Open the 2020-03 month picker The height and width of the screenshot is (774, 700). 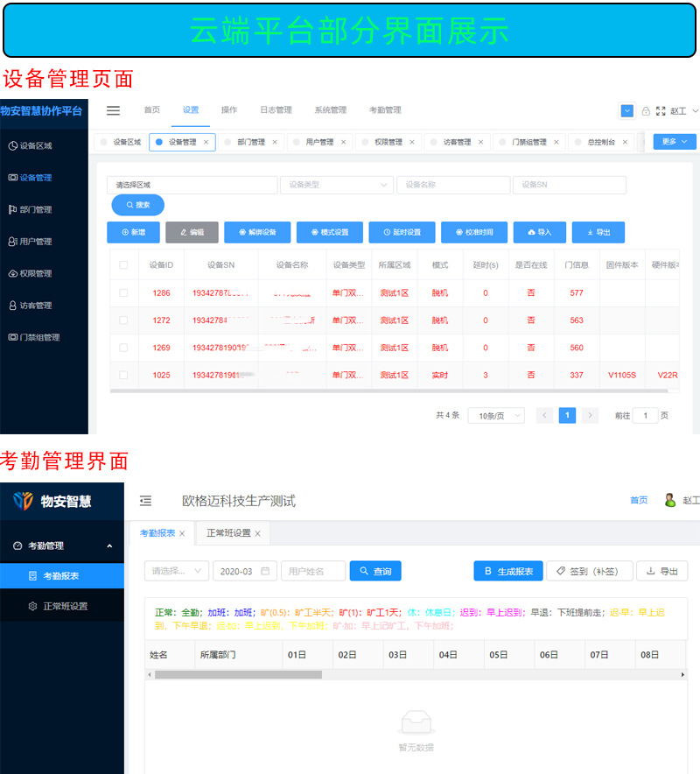coord(245,569)
